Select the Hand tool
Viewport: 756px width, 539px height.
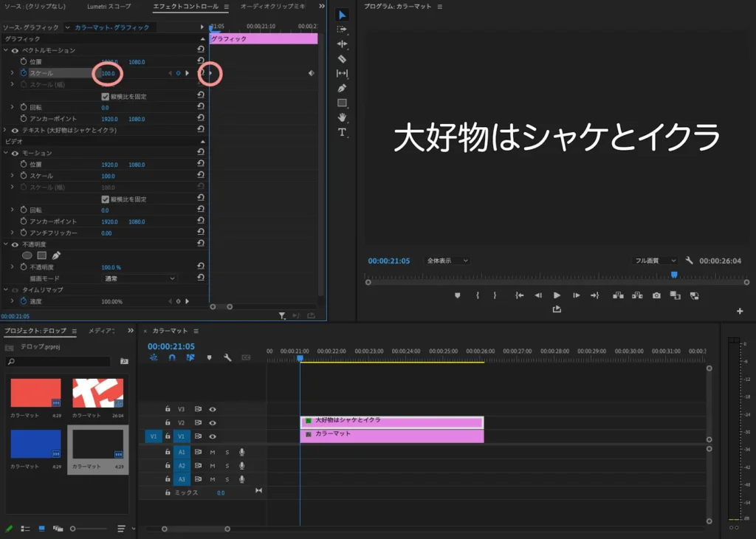point(342,117)
